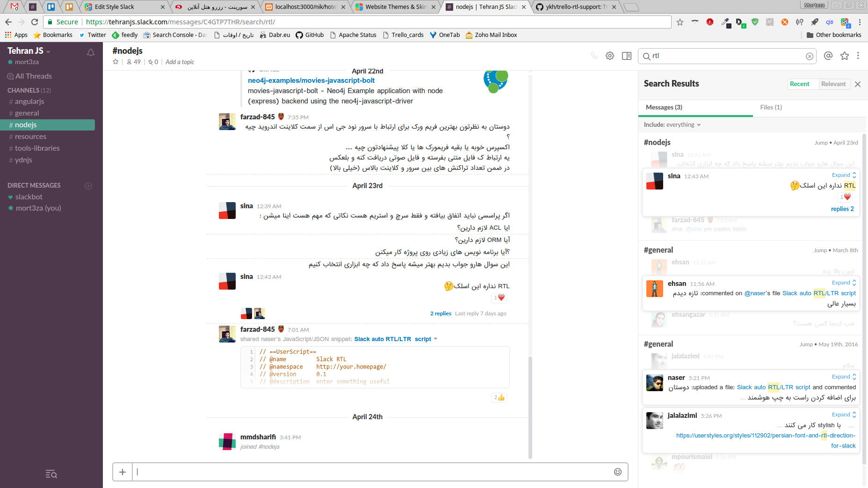View pinned items count
Screen dimensions: 868x488
click(x=153, y=62)
